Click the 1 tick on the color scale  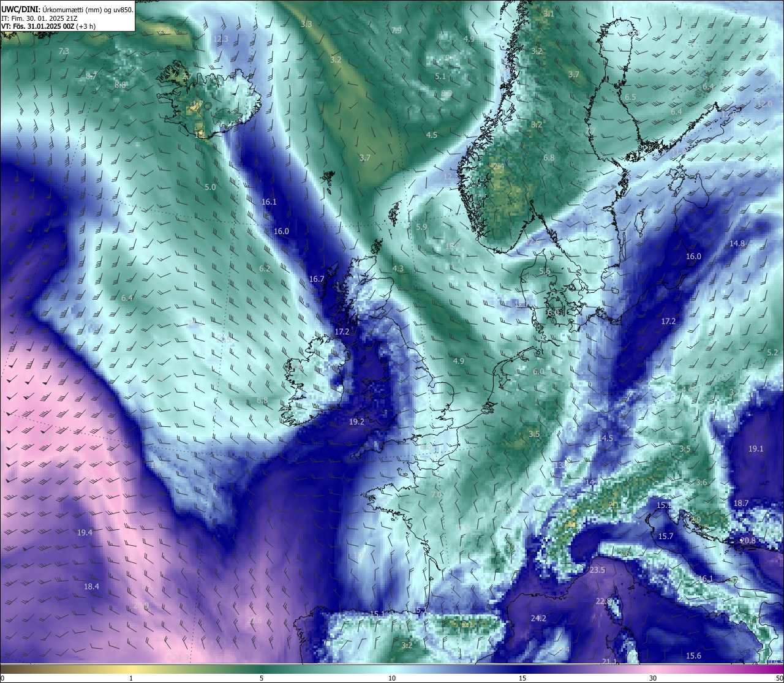click(x=131, y=678)
